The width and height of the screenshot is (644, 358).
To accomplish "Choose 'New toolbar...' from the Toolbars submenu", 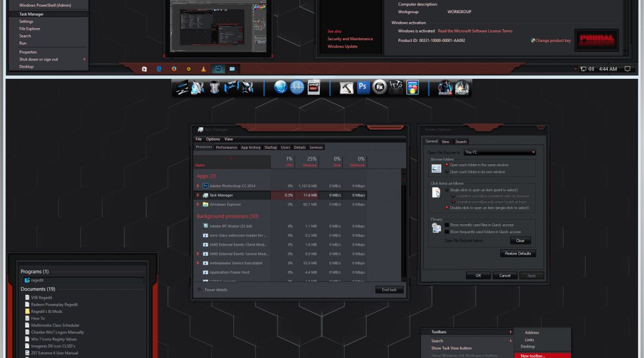I will click(x=543, y=356).
